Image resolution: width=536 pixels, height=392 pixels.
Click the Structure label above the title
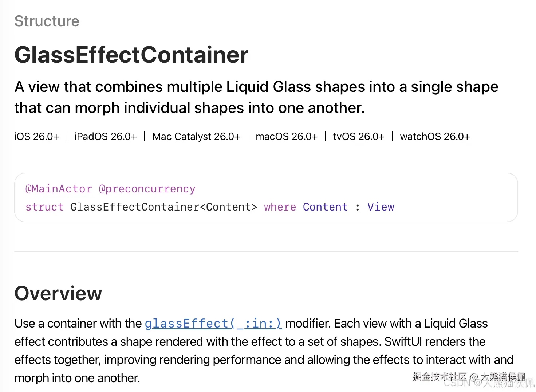coord(47,21)
